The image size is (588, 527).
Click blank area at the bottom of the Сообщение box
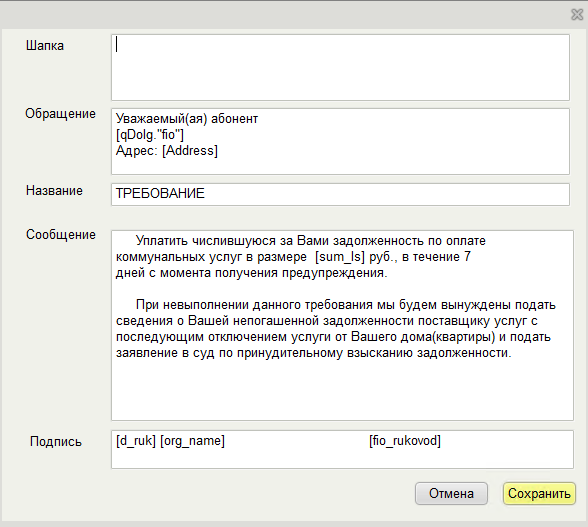pyautogui.click(x=342, y=390)
